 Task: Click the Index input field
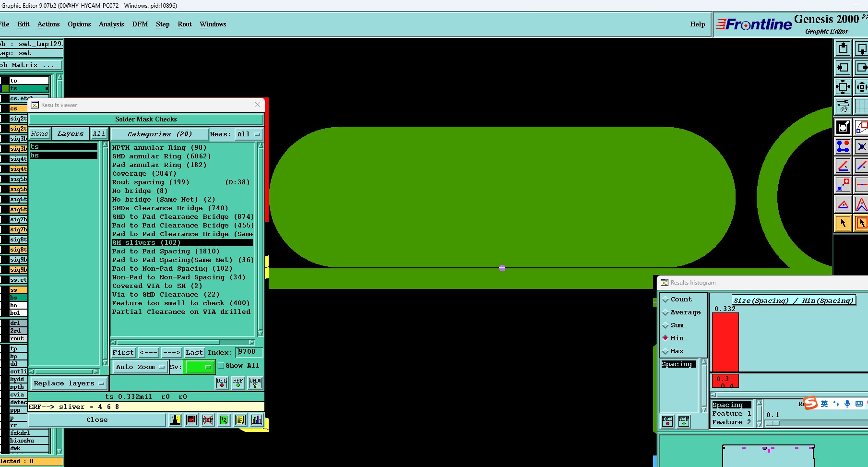click(249, 352)
